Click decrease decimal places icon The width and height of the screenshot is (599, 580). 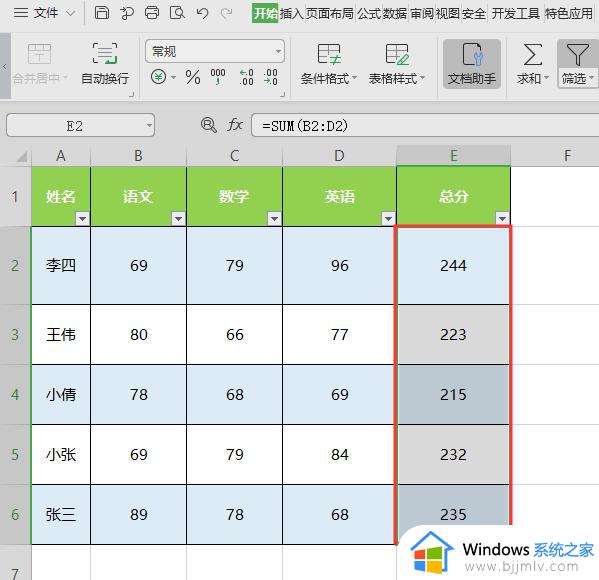tap(270, 77)
